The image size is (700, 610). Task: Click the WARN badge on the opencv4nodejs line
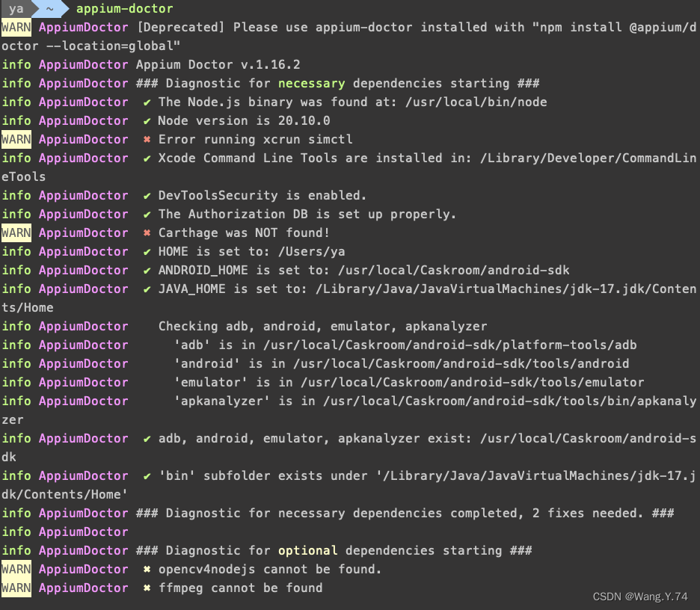tap(16, 569)
